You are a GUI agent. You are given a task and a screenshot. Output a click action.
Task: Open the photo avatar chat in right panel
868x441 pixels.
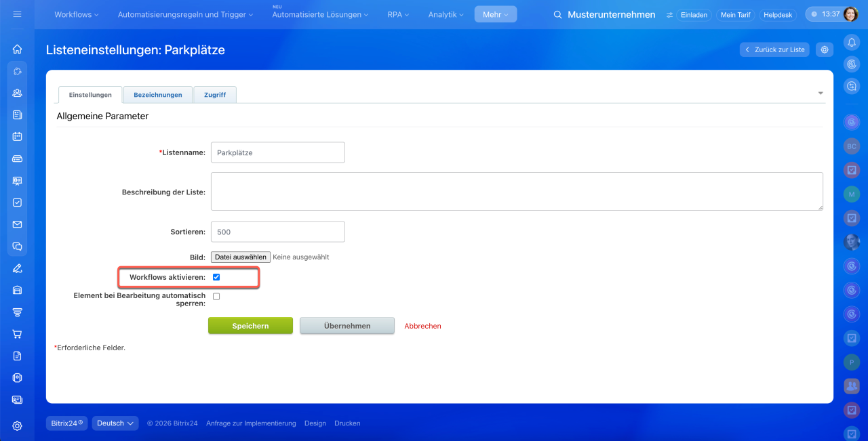[x=852, y=241]
